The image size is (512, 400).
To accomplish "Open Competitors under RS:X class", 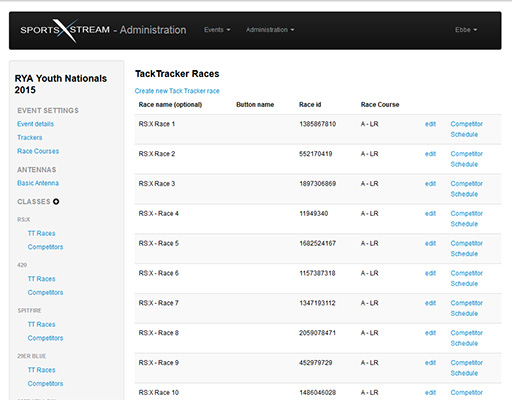I will coord(45,247).
